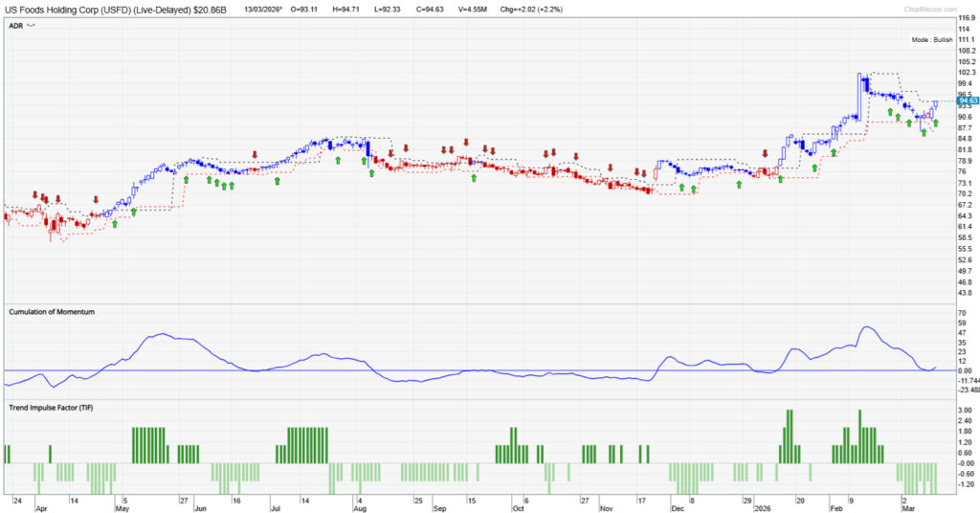The image size is (980, 513).
Task: Click the ADR legend line icon
Action: (32, 28)
